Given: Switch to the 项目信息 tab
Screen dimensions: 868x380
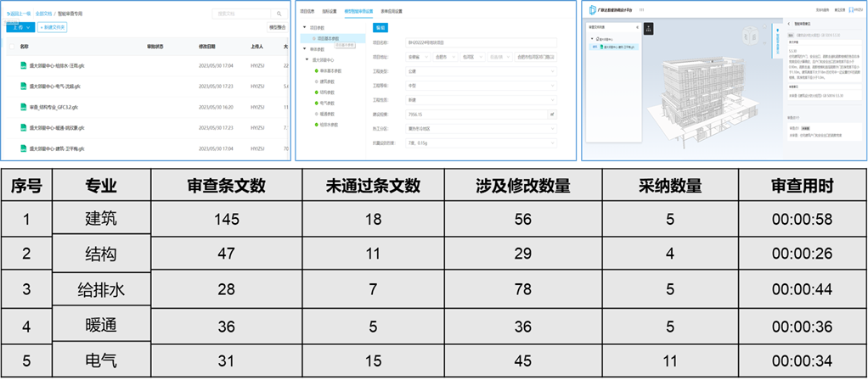Looking at the screenshot, I should 307,10.
